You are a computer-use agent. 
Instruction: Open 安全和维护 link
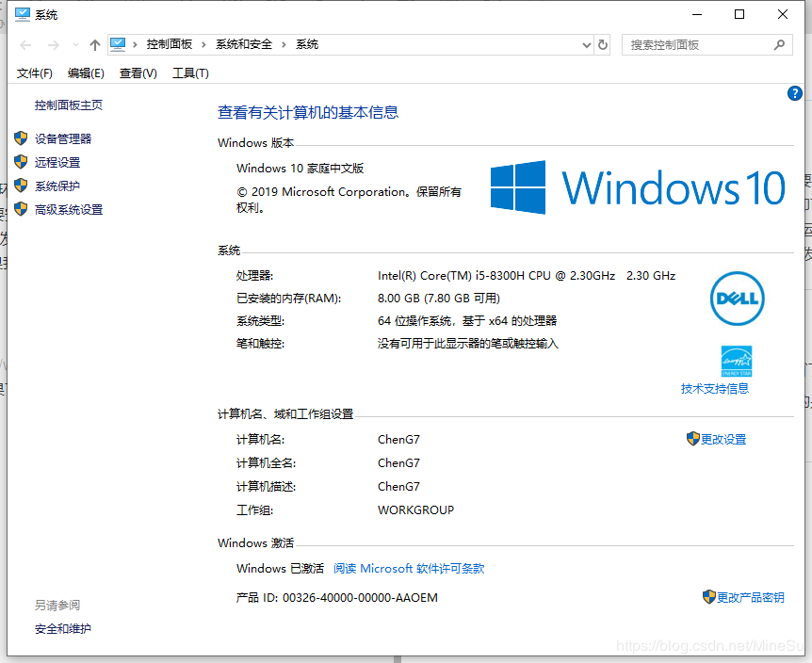pyautogui.click(x=63, y=629)
